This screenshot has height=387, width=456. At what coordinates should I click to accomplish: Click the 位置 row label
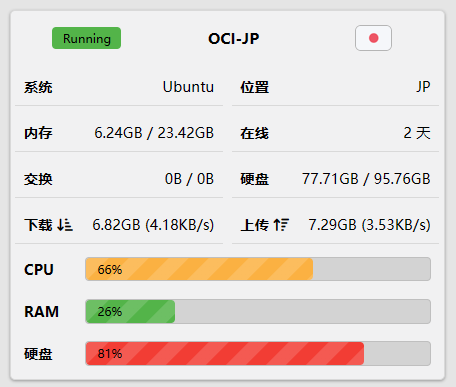click(x=255, y=87)
